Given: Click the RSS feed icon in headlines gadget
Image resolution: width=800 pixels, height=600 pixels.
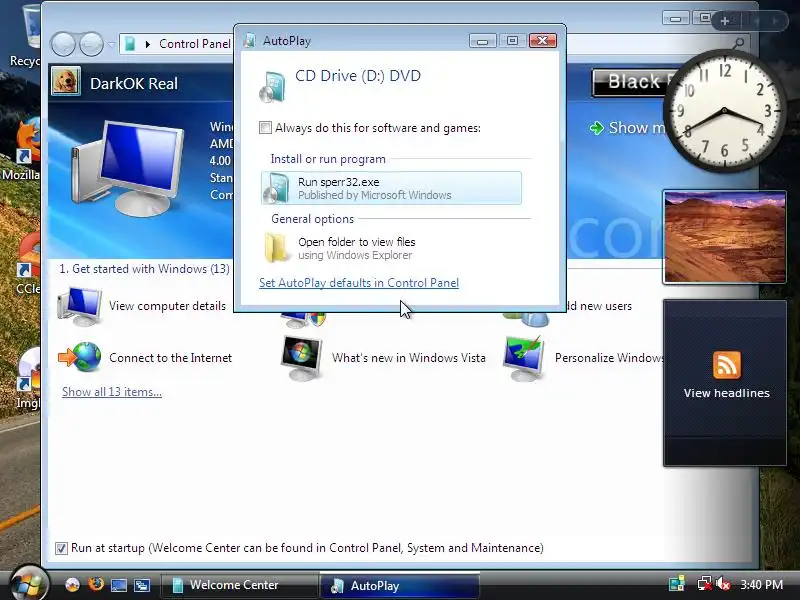Looking at the screenshot, I should click(727, 365).
